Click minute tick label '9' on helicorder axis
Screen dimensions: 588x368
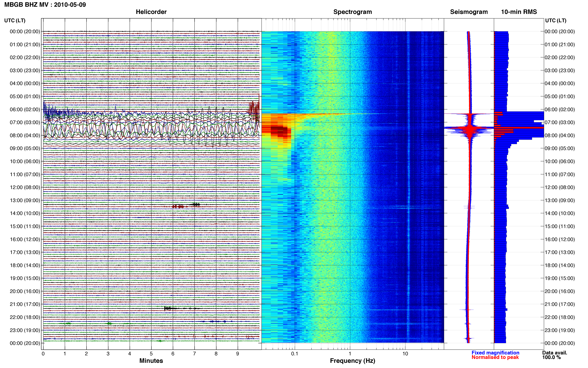click(x=238, y=354)
